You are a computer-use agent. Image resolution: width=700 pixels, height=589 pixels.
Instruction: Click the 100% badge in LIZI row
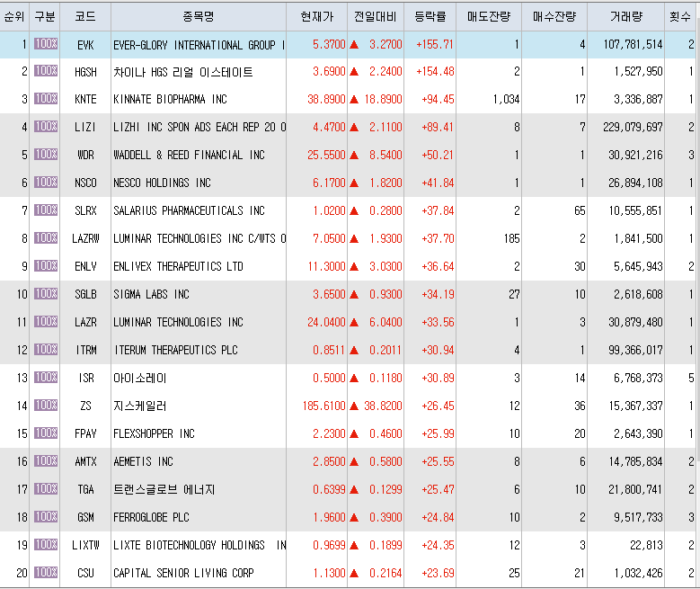pyautogui.click(x=46, y=127)
